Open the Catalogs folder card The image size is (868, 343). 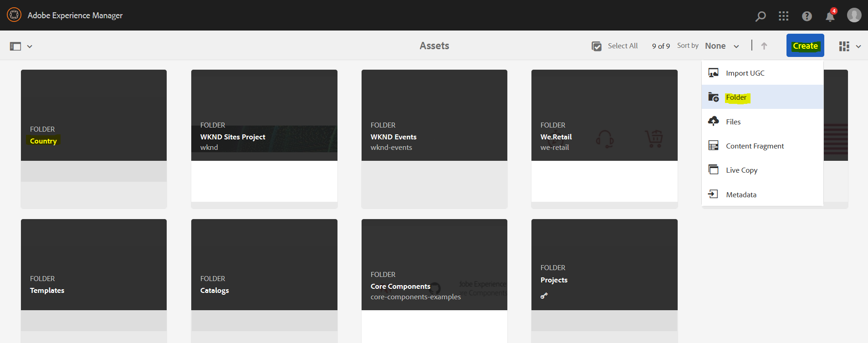click(264, 281)
